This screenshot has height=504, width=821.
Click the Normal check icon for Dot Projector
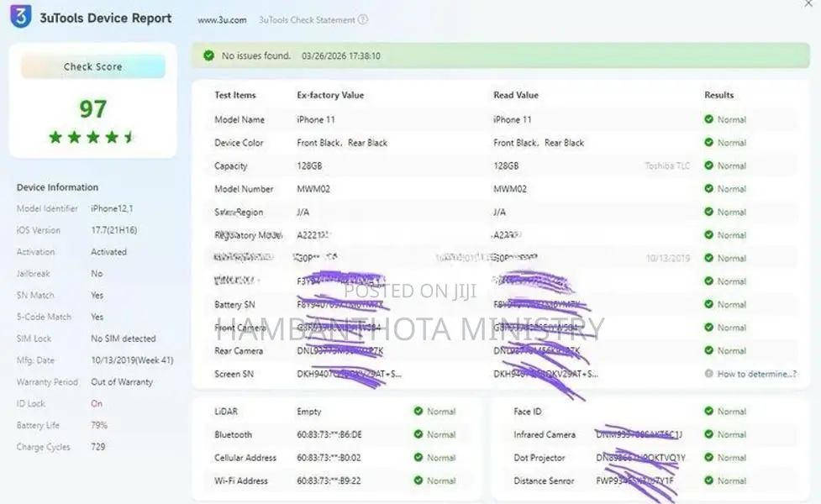point(709,458)
